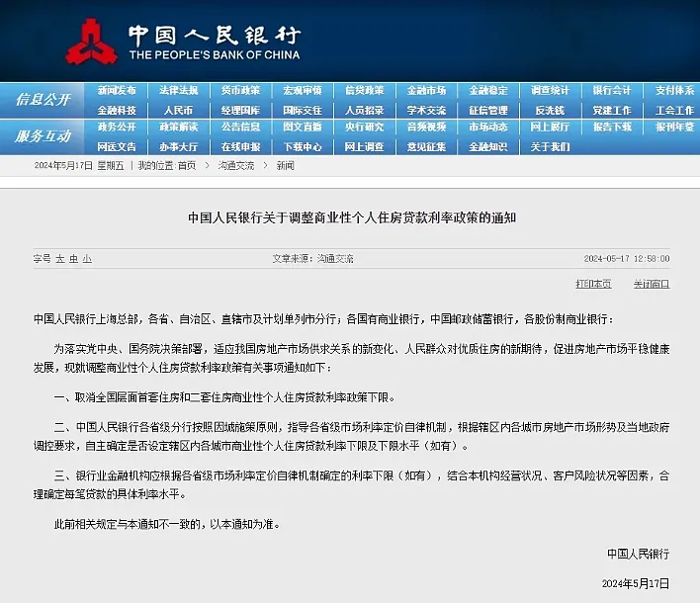Viewport: 700px width, 603px height.
Task: Visit the 下载中心 page
Action: (x=303, y=147)
